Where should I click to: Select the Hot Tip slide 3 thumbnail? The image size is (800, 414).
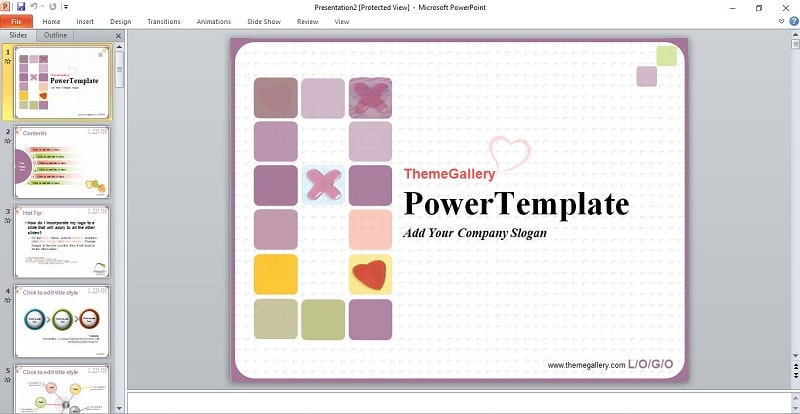(x=62, y=242)
